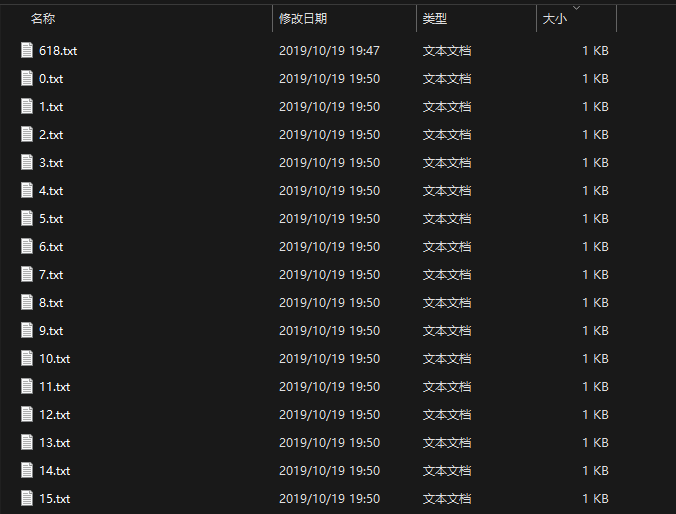Sort files by 类型 column header
This screenshot has height=514, width=676.
coord(435,19)
